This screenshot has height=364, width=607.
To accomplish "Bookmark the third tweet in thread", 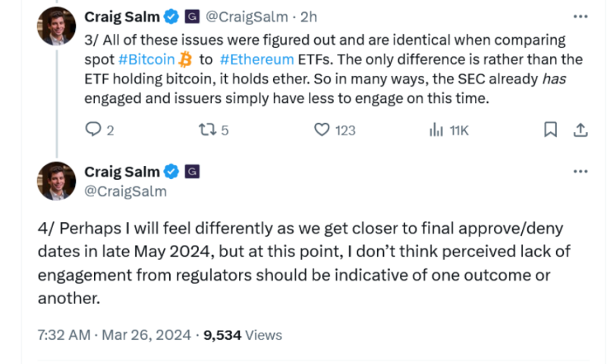I will [x=550, y=130].
